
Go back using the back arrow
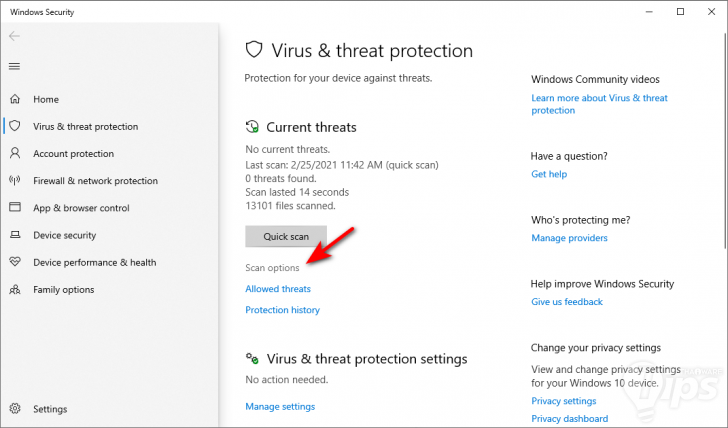coord(14,36)
